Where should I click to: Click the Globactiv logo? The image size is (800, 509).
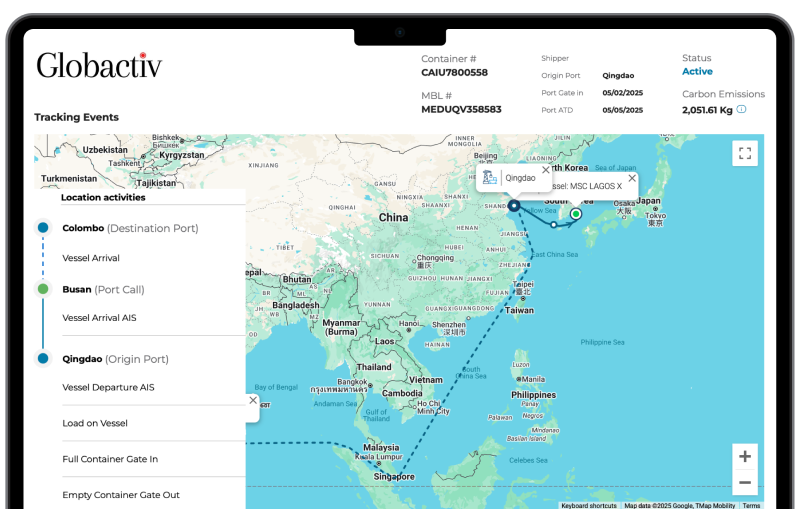(x=99, y=66)
